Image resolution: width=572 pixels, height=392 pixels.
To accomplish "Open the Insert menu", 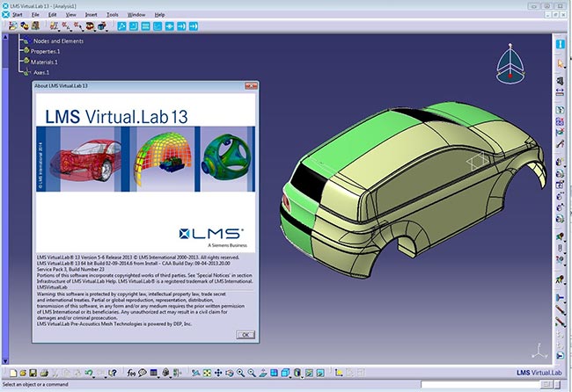I will (92, 15).
